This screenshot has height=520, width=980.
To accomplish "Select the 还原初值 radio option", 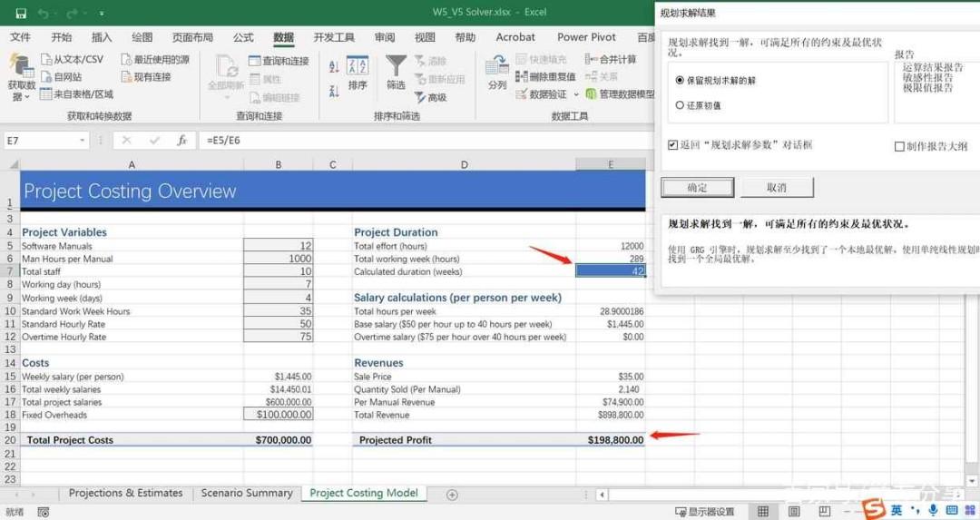I will [680, 105].
